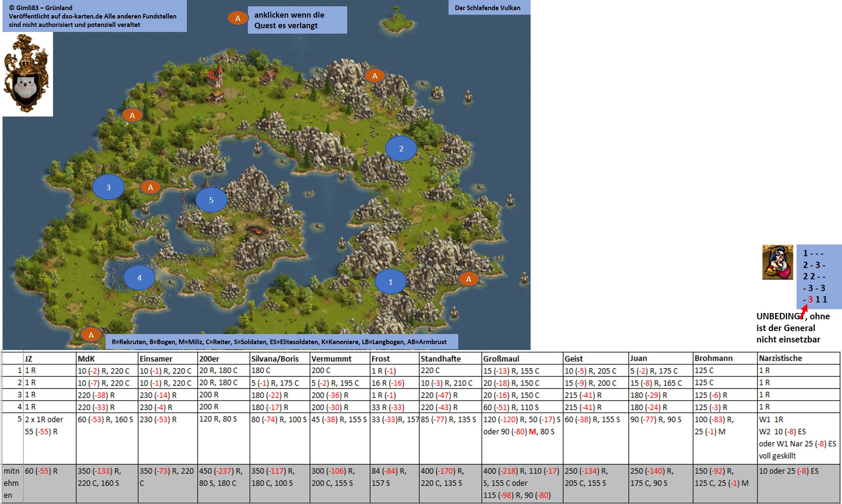The image size is (842, 504).
Task: Click blue camp marker number 1
Action: tap(390, 282)
